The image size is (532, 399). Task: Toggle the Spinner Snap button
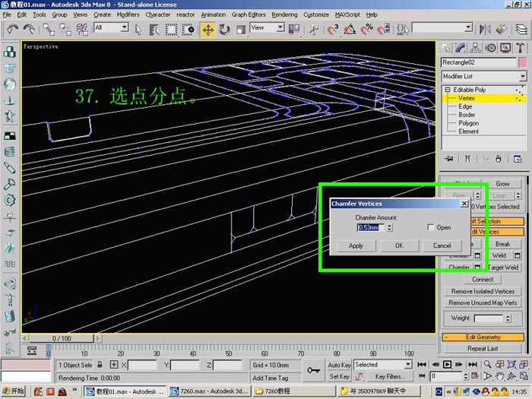click(x=383, y=30)
